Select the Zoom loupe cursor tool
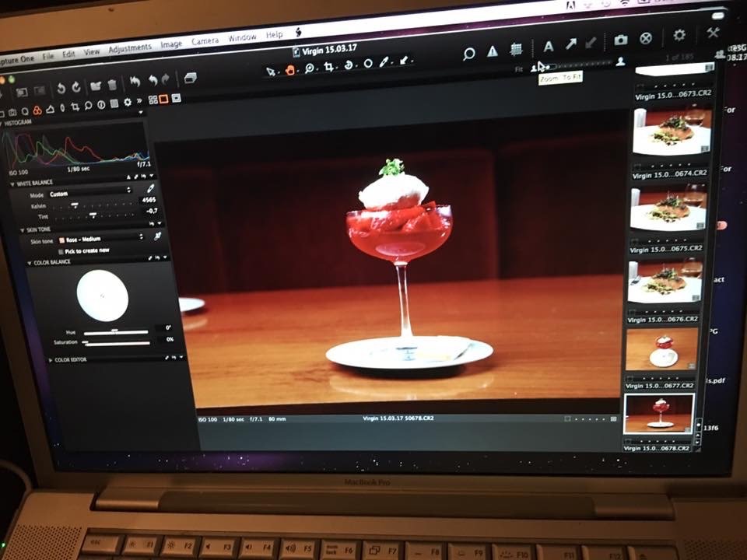 coord(309,68)
